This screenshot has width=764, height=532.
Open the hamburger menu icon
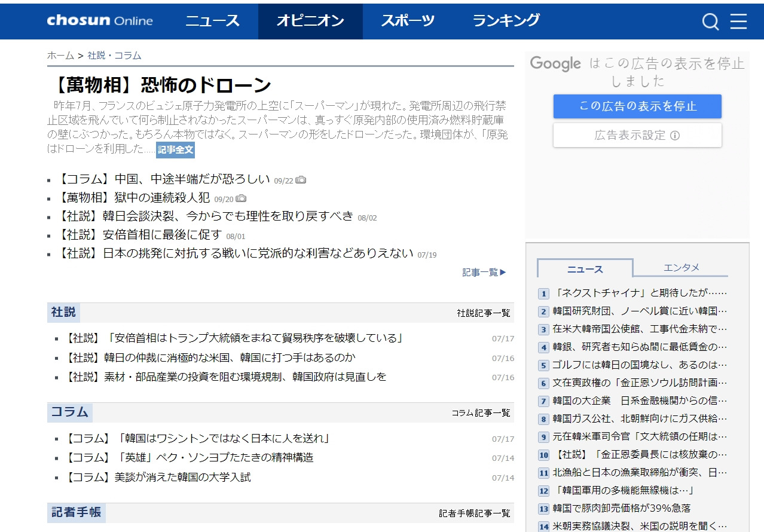738,22
